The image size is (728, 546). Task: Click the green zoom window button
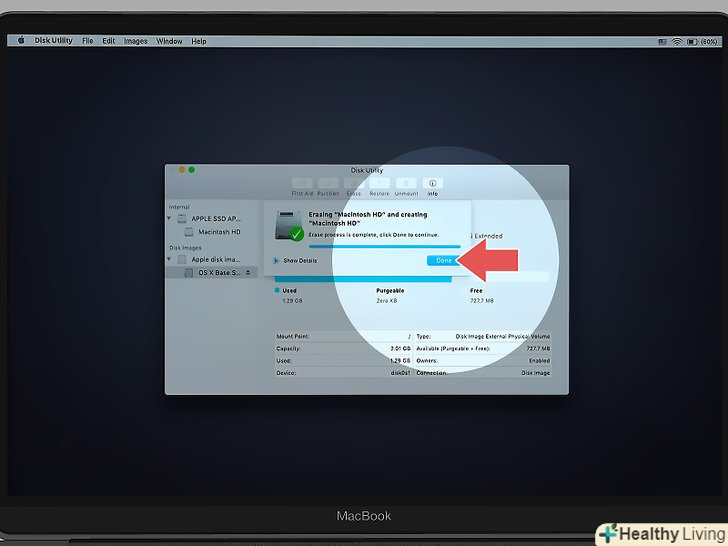pyautogui.click(x=192, y=170)
